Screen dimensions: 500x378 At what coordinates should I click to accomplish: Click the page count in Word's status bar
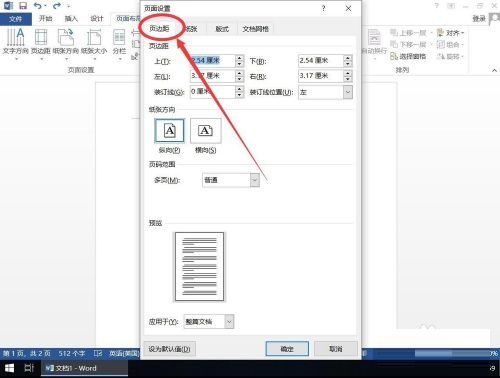(27, 353)
